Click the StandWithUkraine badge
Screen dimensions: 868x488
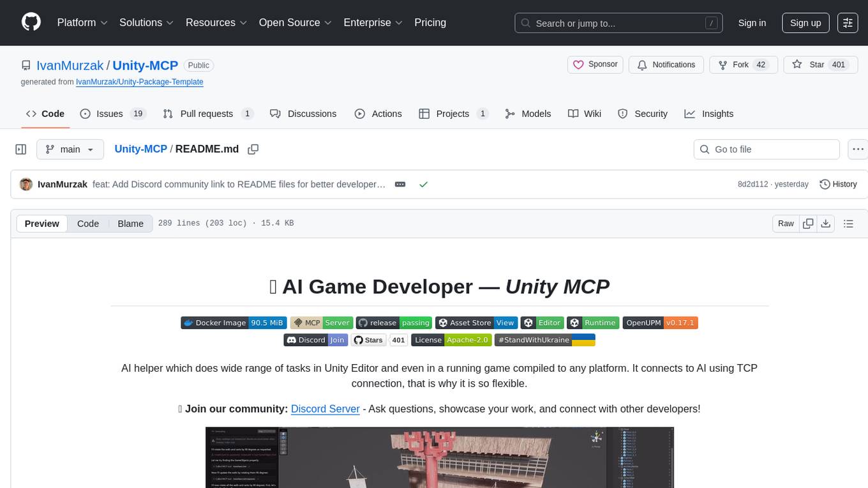pos(545,340)
